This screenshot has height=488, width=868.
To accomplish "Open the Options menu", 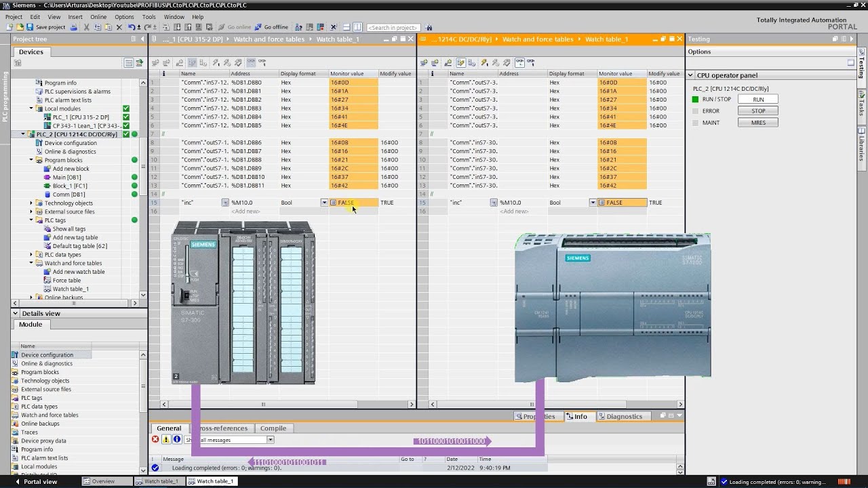I will point(124,17).
